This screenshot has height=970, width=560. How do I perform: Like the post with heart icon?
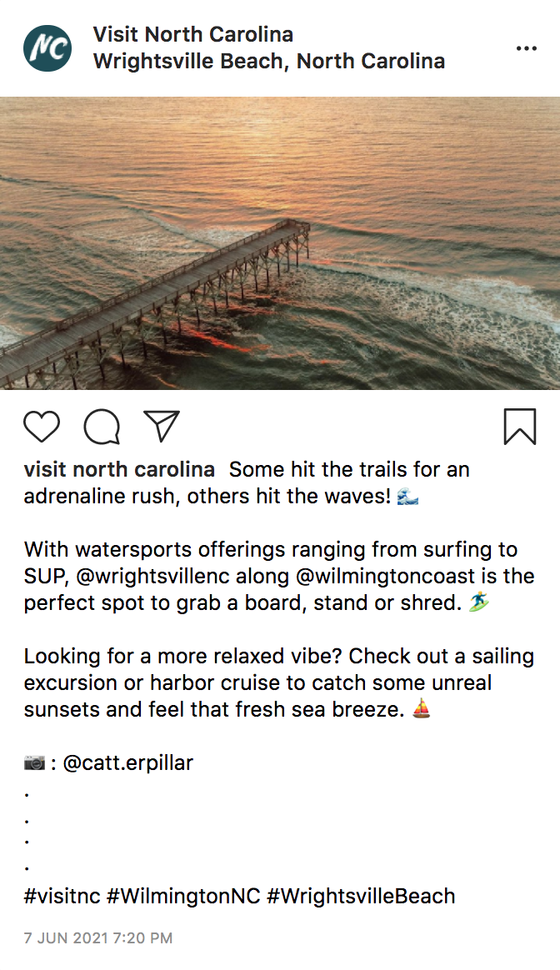(x=42, y=427)
